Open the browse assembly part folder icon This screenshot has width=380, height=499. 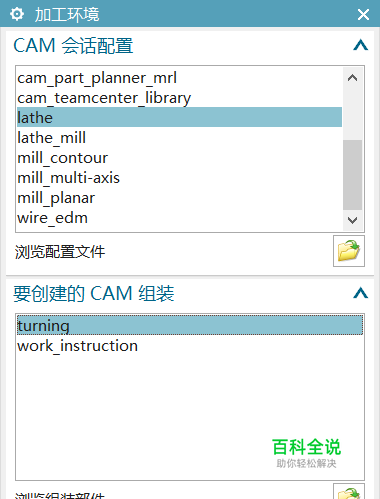pyautogui.click(x=349, y=491)
